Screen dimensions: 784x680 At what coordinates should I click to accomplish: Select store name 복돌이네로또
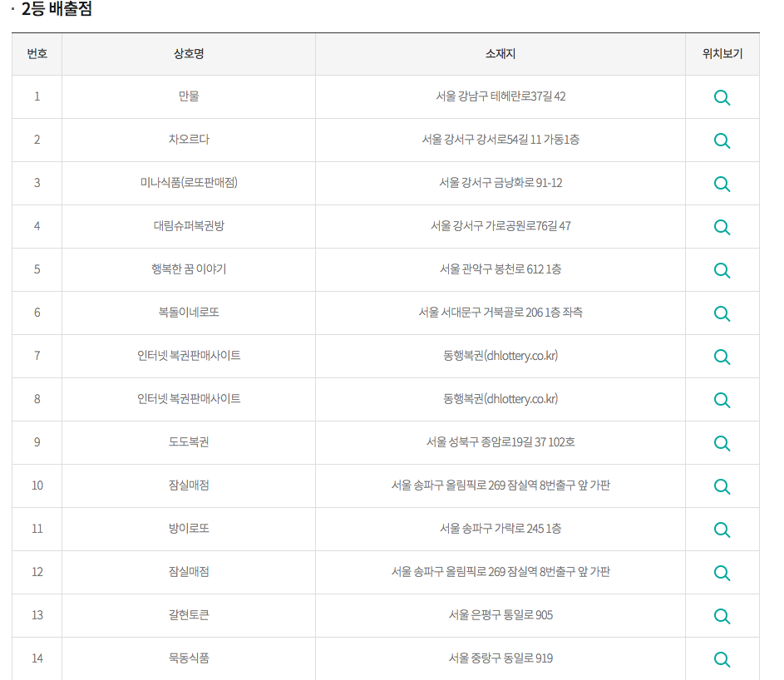coord(189,312)
